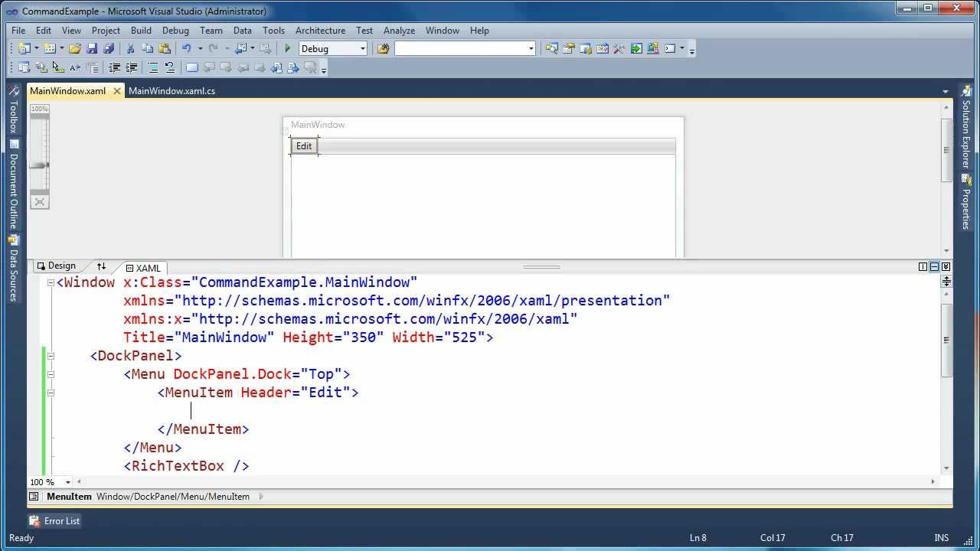The height and width of the screenshot is (551, 980).
Task: Switch to Horizontal Split layout
Action: click(935, 266)
